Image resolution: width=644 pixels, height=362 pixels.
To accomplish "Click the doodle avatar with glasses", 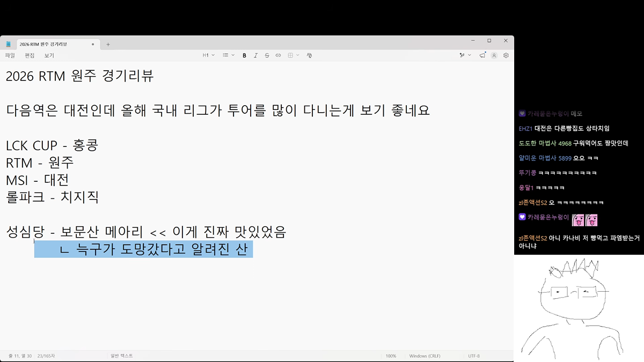I will (572, 308).
